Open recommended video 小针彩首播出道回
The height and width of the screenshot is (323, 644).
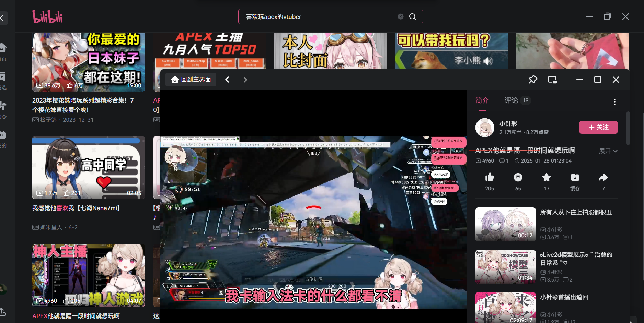[564, 297]
